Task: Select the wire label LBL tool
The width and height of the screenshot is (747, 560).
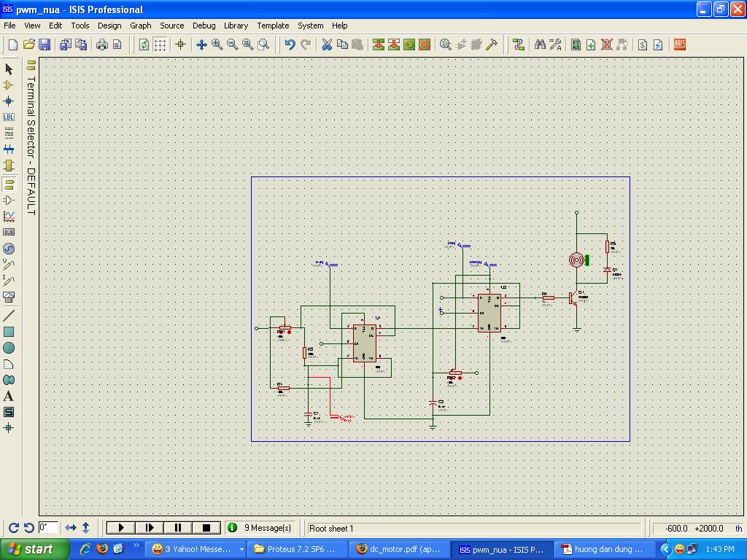Action: [x=9, y=117]
